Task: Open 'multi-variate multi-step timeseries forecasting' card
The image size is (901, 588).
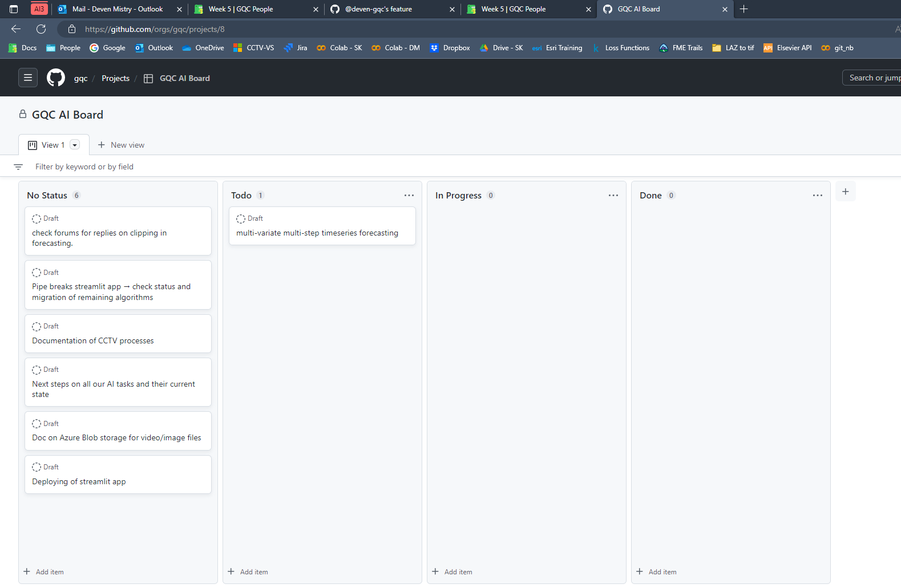Action: (322, 226)
